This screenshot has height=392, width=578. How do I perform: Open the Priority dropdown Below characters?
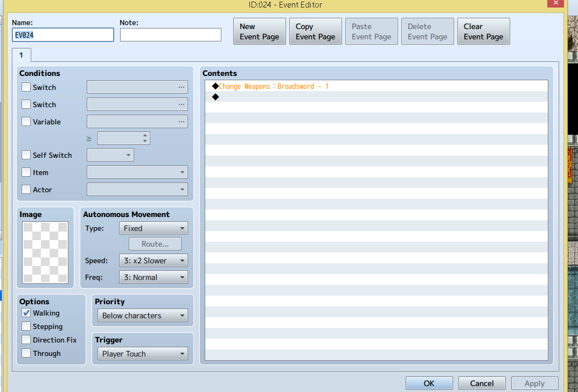tap(143, 316)
